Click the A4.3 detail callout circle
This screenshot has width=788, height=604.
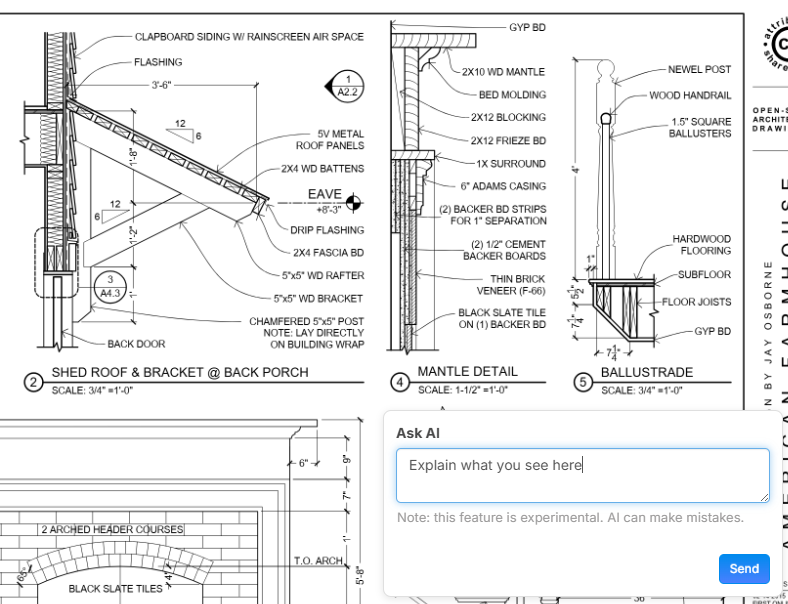(110, 287)
